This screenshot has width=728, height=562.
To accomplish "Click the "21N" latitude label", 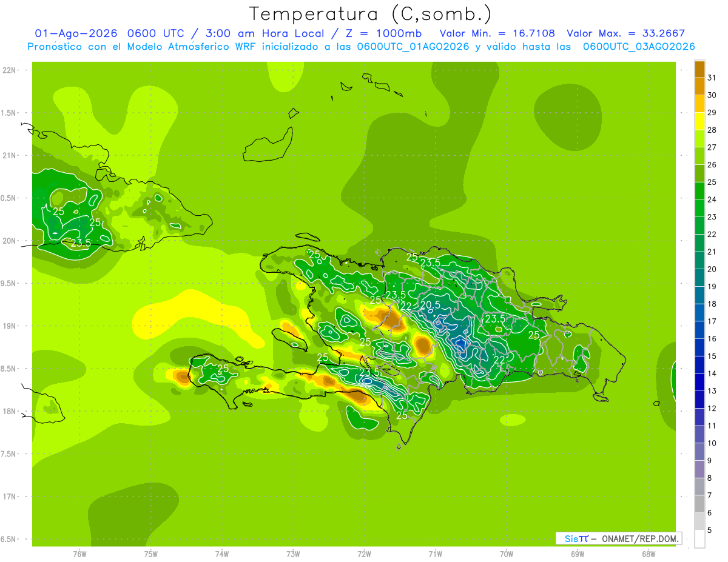I will 9,156.
